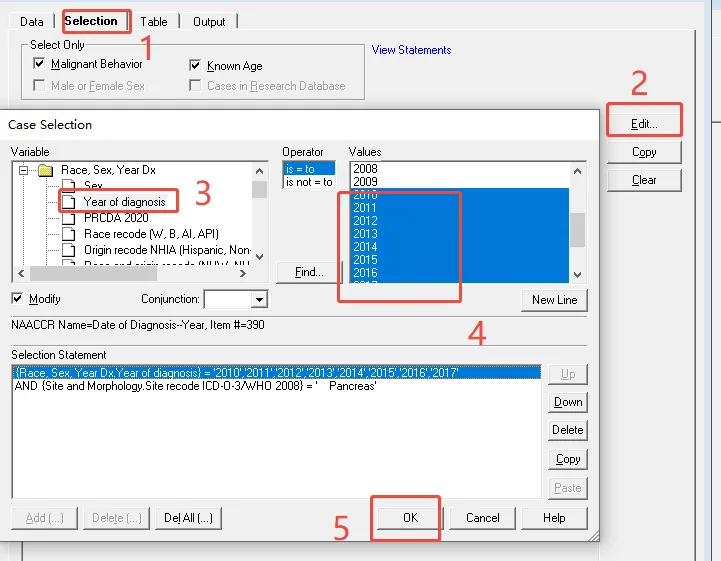Click the Clear button
The image size is (721, 561).
tap(644, 180)
